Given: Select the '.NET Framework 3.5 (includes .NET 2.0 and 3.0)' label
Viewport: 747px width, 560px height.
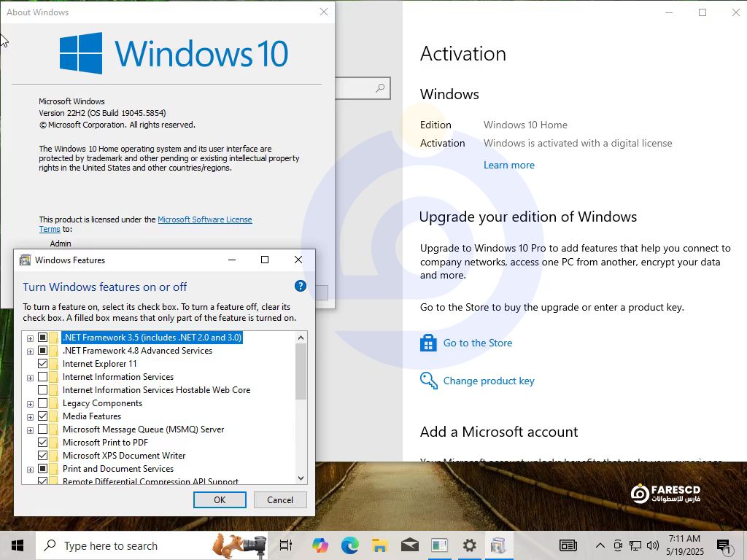Looking at the screenshot, I should 152,338.
